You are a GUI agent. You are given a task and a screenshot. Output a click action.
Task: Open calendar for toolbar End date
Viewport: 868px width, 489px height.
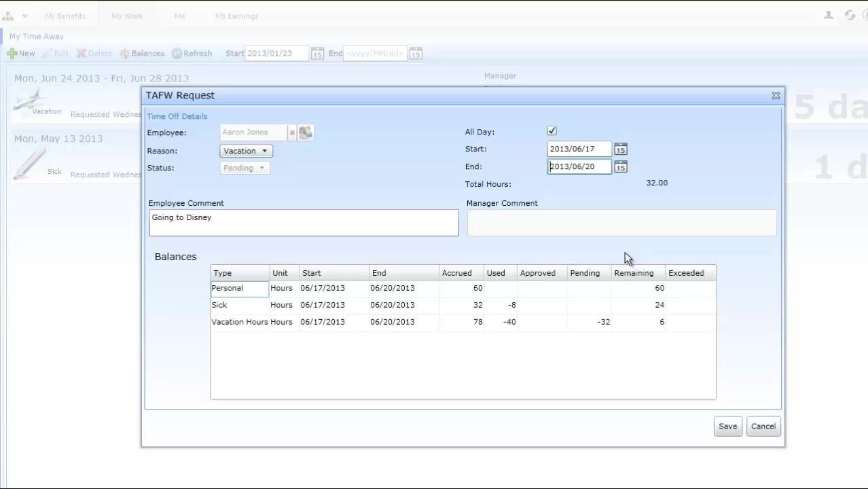416,54
